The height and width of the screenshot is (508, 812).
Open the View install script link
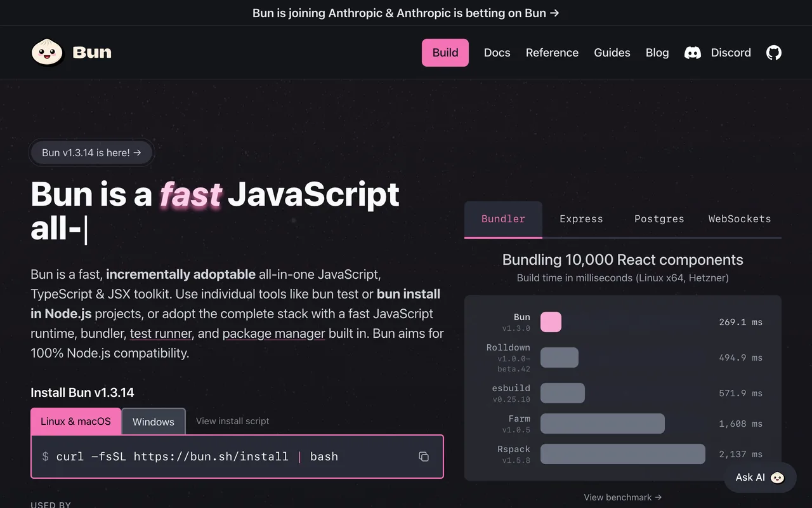pyautogui.click(x=233, y=421)
